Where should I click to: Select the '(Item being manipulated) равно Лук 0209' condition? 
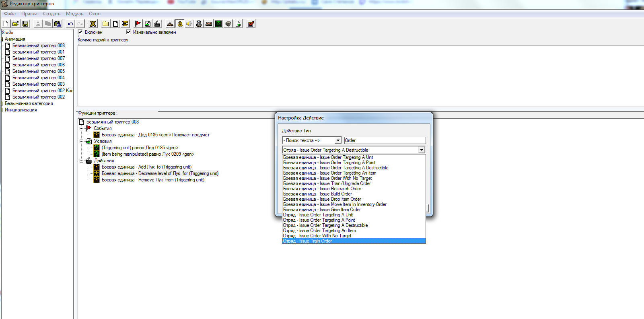coord(148,154)
